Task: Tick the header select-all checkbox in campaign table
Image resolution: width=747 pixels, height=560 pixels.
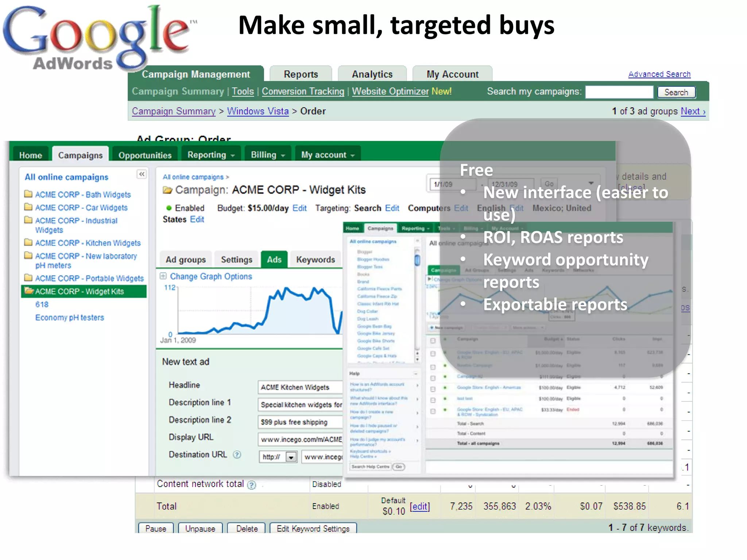Action: tap(433, 341)
